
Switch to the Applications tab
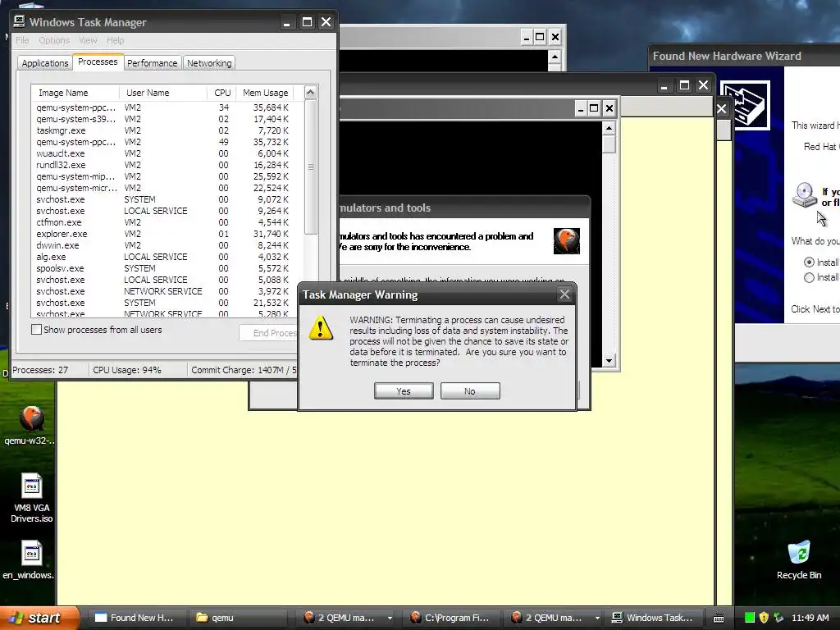tap(45, 62)
